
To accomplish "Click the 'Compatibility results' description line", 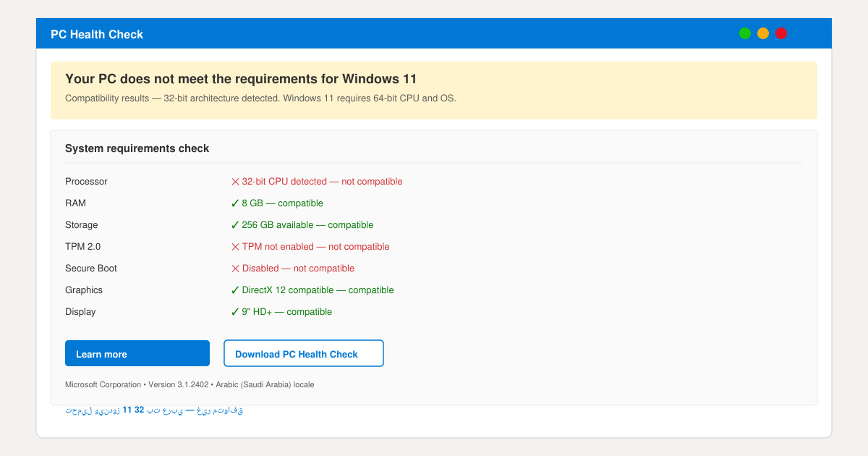I will pyautogui.click(x=260, y=98).
